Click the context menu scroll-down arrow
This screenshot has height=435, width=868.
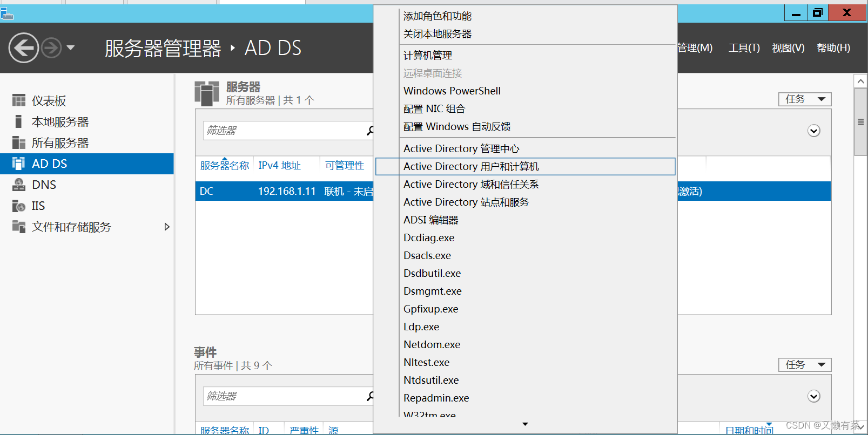[525, 424]
